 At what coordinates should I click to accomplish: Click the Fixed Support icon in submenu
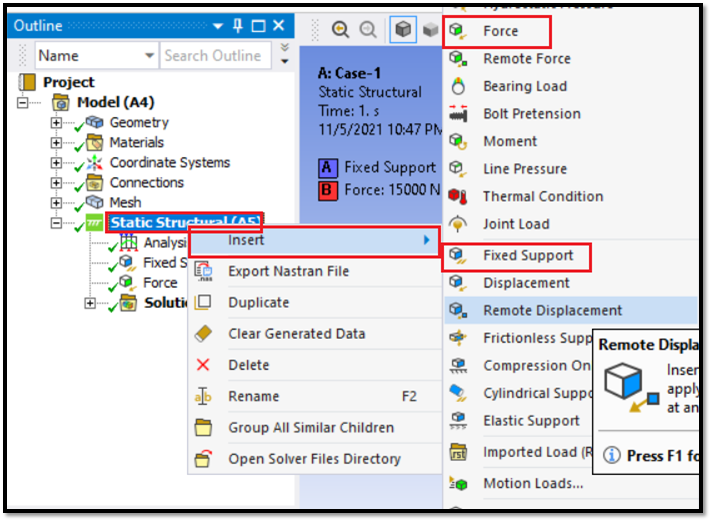tap(458, 256)
